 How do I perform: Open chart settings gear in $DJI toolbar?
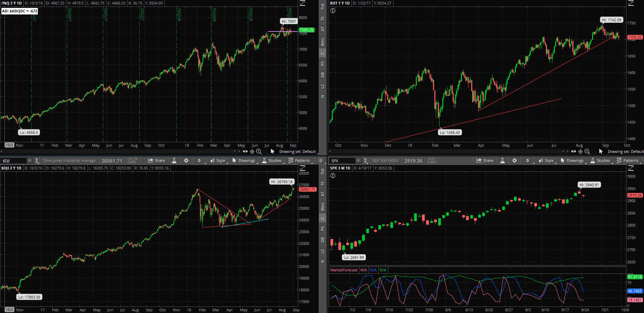[x=186, y=160]
